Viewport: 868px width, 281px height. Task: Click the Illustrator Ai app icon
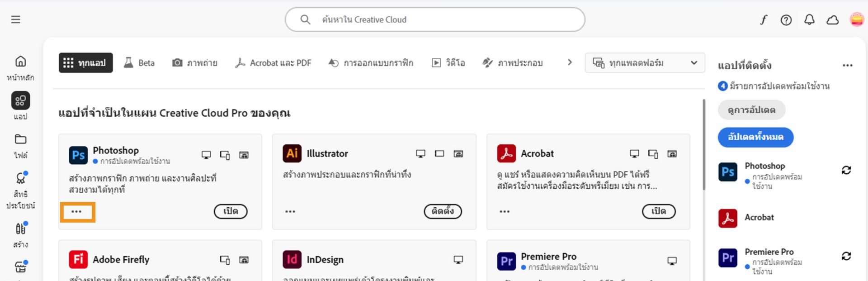(x=292, y=153)
